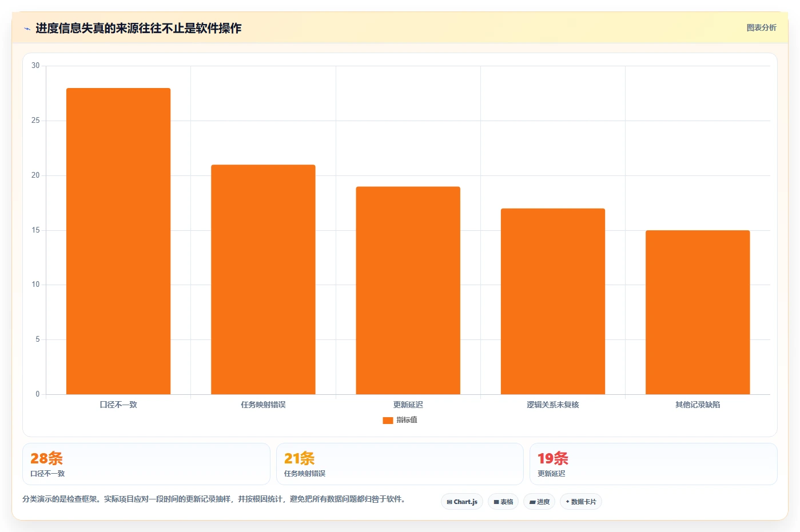Click the 指标值 legend label text
This screenshot has width=800, height=532.
pyautogui.click(x=407, y=420)
